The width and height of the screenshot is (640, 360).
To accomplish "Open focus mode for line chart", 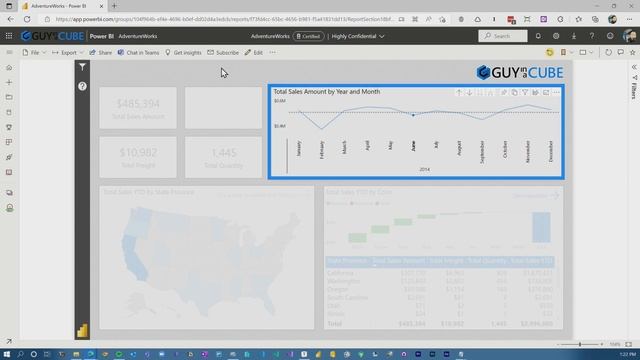I will click(546, 93).
